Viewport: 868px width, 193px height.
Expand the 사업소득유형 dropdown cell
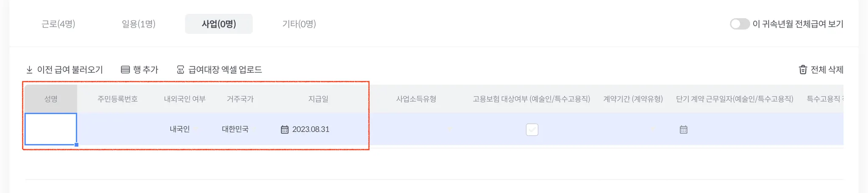click(450, 130)
